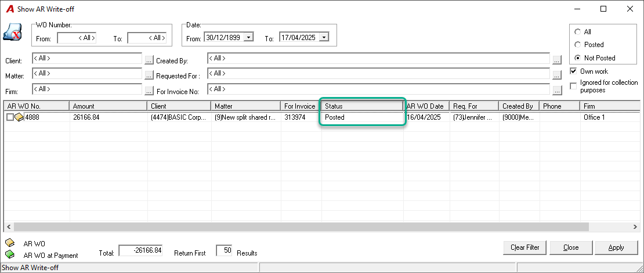Open Firm lookup ellipsis button

149,91
